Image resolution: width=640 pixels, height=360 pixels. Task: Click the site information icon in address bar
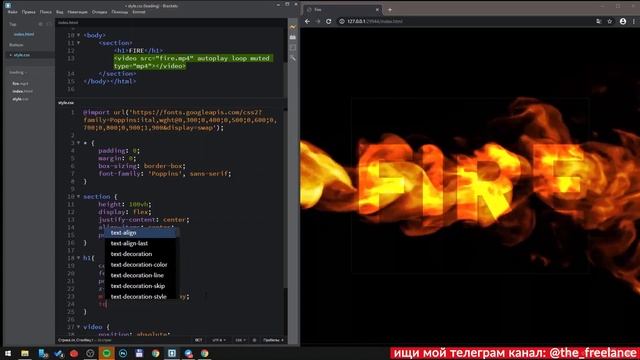pos(342,21)
